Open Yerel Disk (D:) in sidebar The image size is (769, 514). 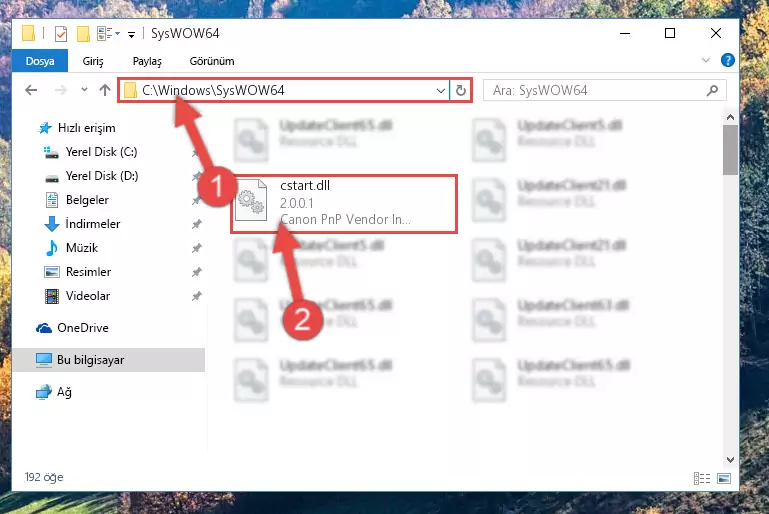(x=102, y=176)
